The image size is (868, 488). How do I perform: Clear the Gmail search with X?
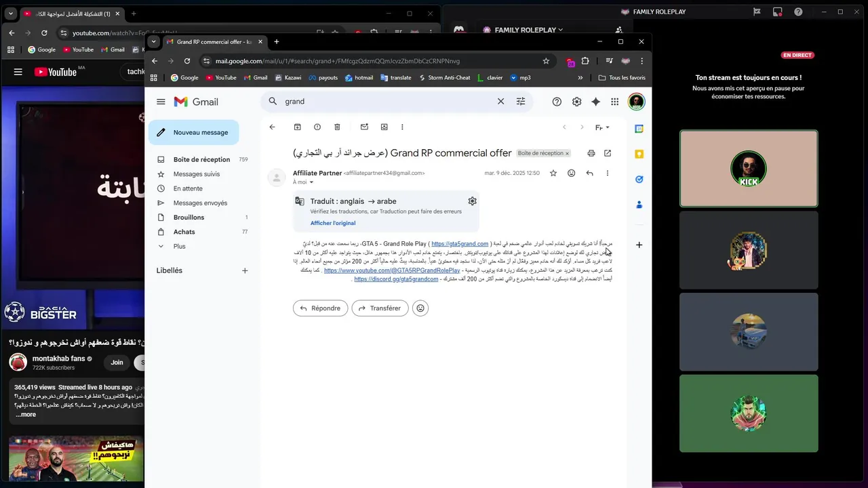(x=500, y=102)
